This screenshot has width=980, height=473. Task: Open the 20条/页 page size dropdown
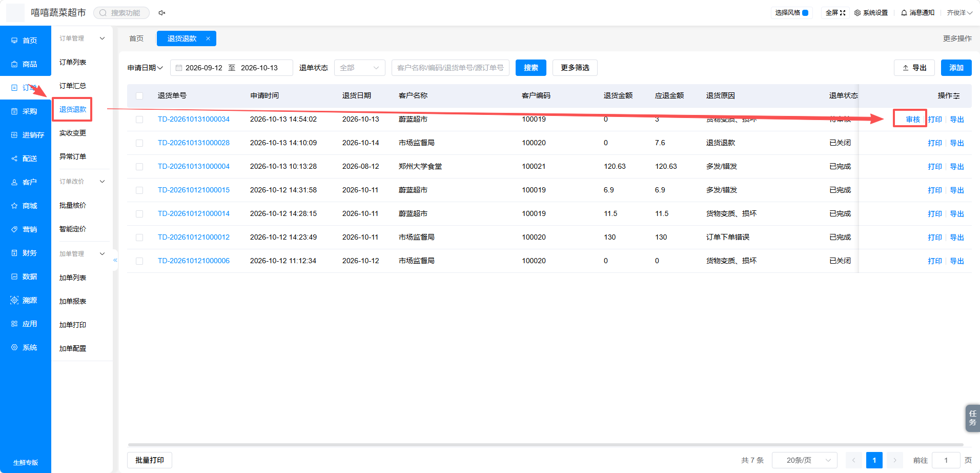click(x=805, y=460)
